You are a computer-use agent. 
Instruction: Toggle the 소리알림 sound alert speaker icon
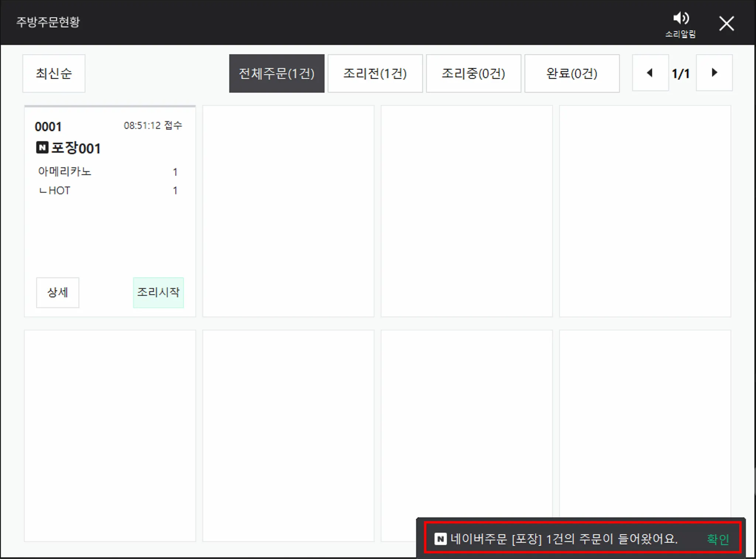(x=680, y=18)
